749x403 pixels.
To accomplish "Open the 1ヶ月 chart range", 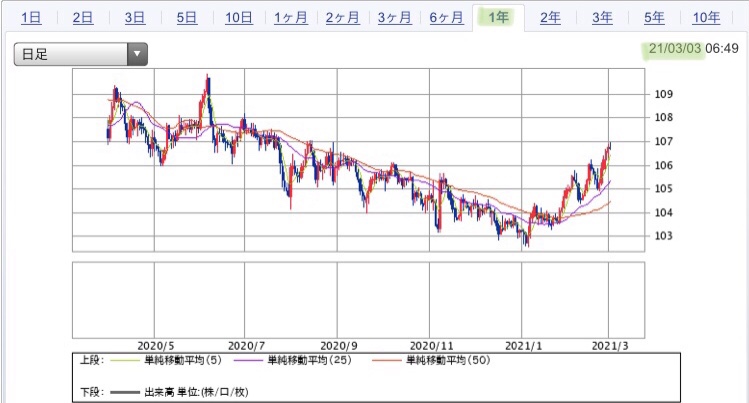I will pyautogui.click(x=290, y=18).
